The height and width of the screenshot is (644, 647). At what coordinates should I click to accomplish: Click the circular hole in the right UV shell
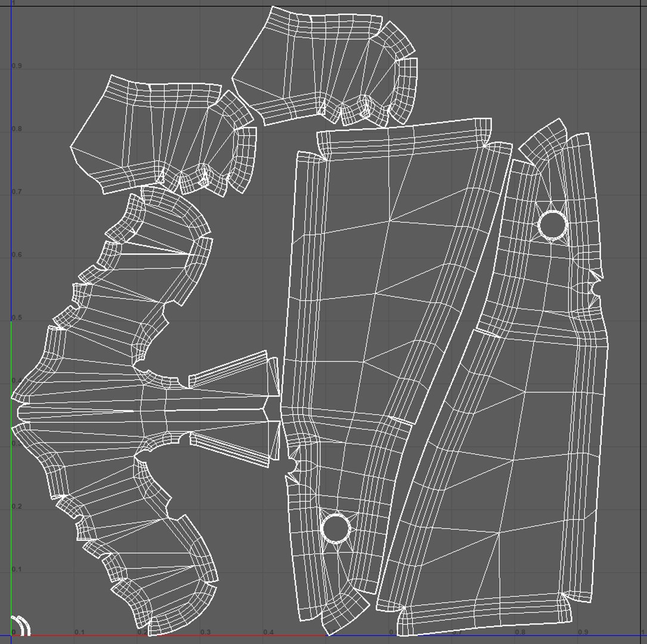[x=553, y=225]
